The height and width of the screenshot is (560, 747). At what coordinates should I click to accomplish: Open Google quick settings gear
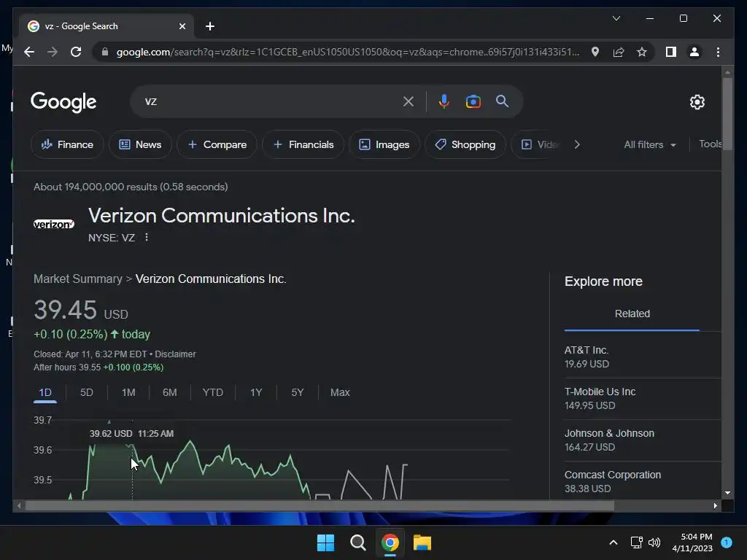point(697,102)
